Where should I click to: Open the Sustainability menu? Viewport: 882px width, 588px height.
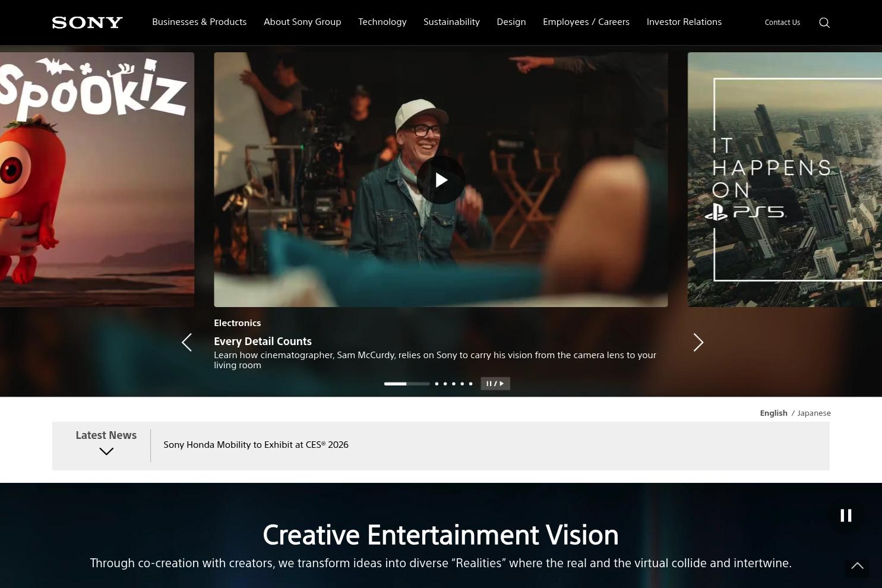point(451,22)
